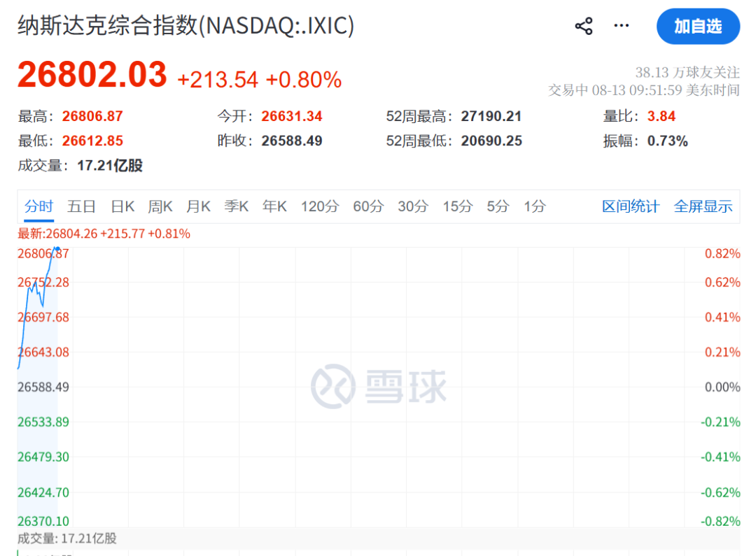Click the blue dot at the chart line's end
The height and width of the screenshot is (556, 756).
click(57, 248)
